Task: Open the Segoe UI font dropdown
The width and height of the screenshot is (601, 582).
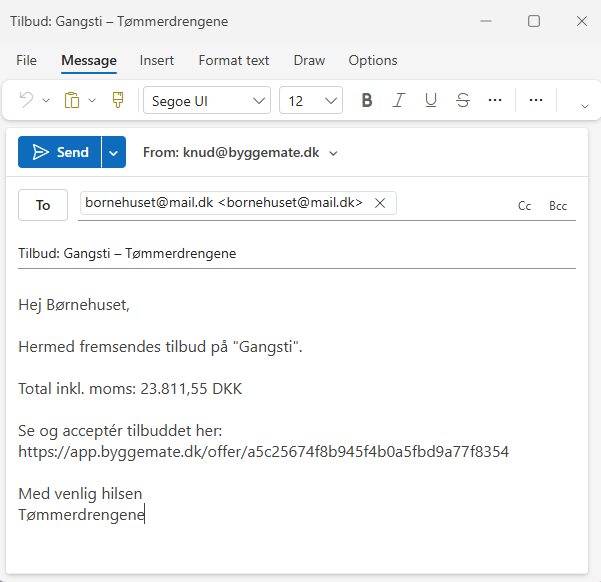Action: coord(207,100)
